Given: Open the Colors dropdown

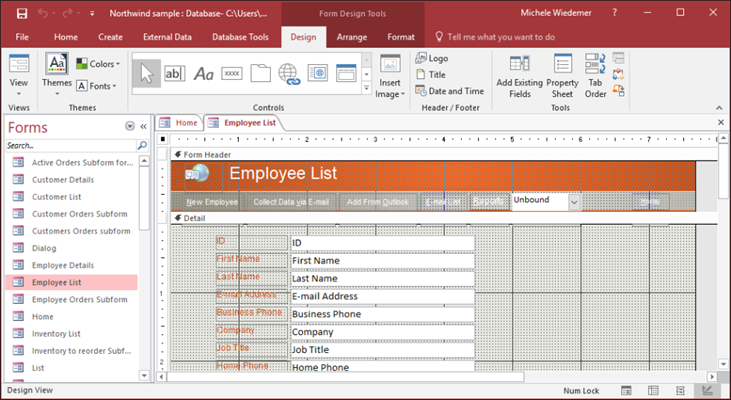Looking at the screenshot, I should click(98, 64).
